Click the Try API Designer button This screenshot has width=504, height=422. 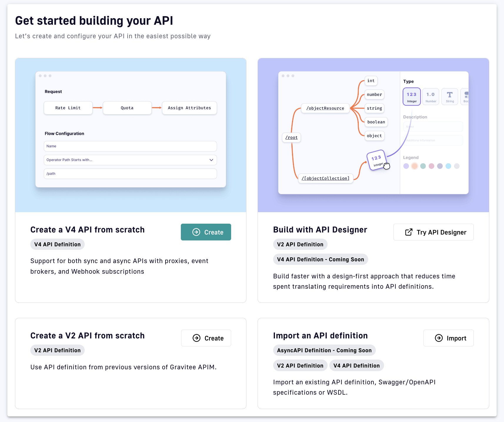(x=433, y=232)
